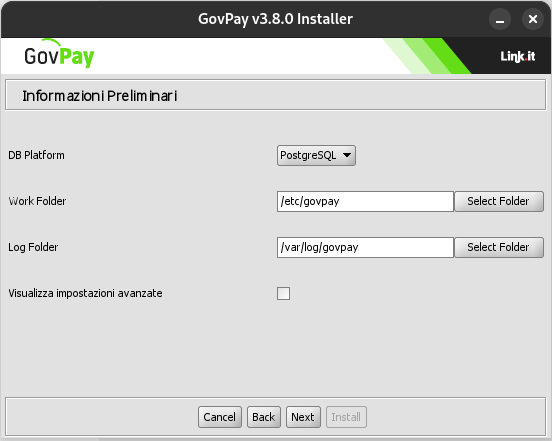The height and width of the screenshot is (441, 552).
Task: Close the GovPay Installer window
Action: (x=533, y=19)
